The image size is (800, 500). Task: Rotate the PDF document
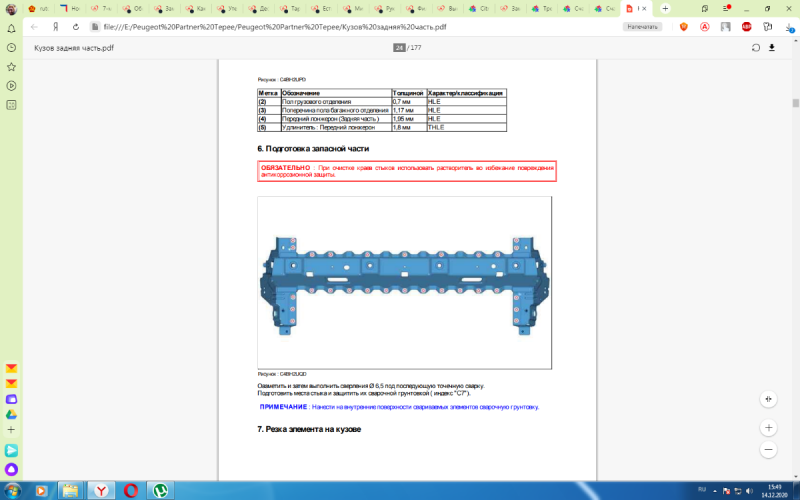pos(756,47)
